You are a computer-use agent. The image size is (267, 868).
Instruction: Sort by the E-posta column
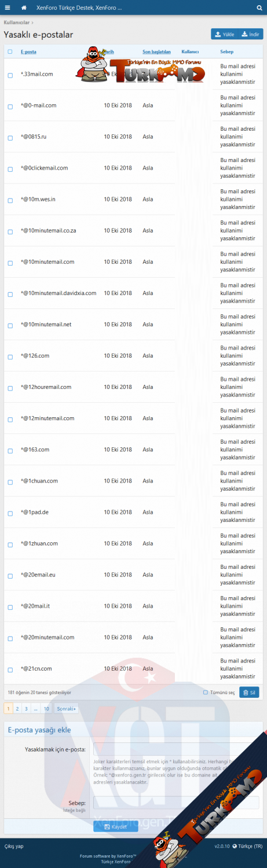click(x=28, y=52)
